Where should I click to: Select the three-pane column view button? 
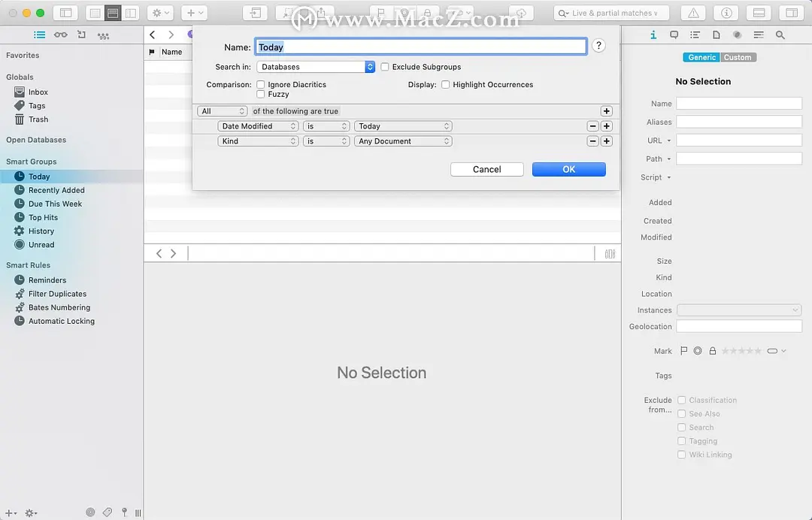[x=131, y=13]
